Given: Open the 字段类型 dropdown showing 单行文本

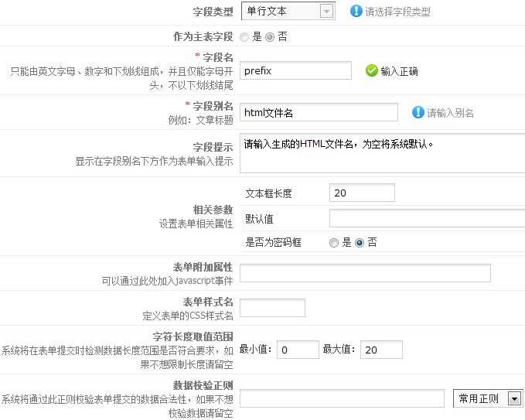Looking at the screenshot, I should click(288, 12).
